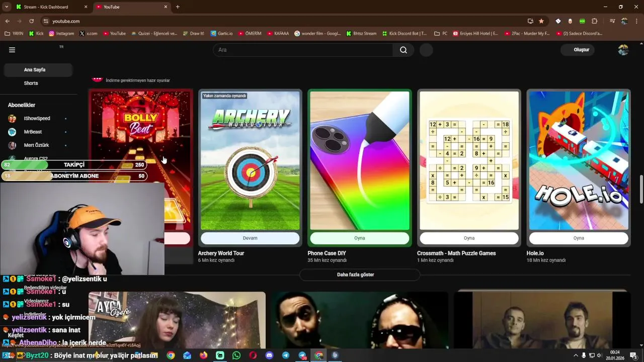This screenshot has width=644, height=362.
Task: Open Firefox from the taskbar
Action: (203, 355)
